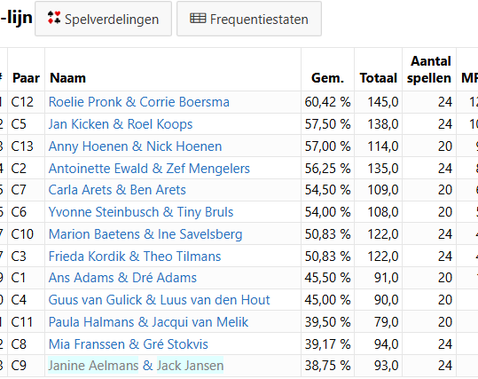Open Yvonne Steinbusch & Tiny Bruls link
The height and width of the screenshot is (379, 478).
[x=141, y=212]
